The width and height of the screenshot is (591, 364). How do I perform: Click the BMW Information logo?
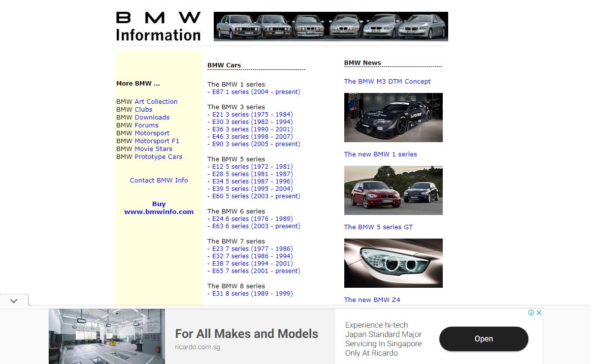pyautogui.click(x=158, y=27)
